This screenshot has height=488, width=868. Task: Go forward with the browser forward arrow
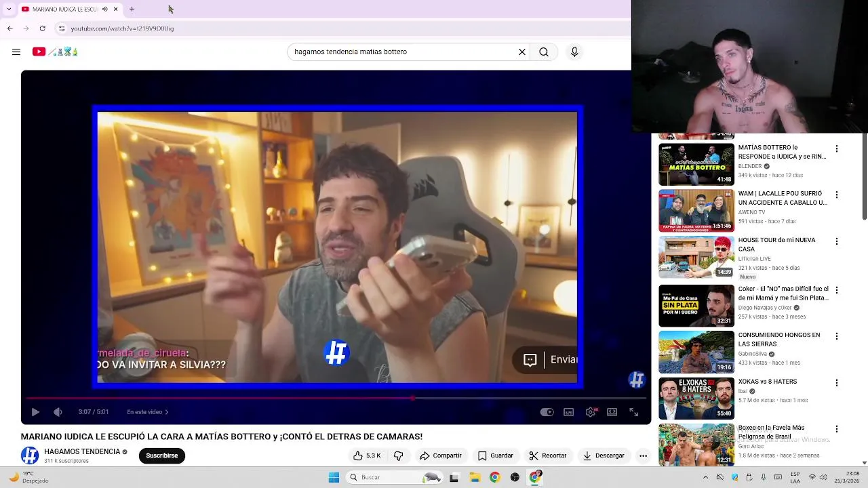click(x=26, y=28)
